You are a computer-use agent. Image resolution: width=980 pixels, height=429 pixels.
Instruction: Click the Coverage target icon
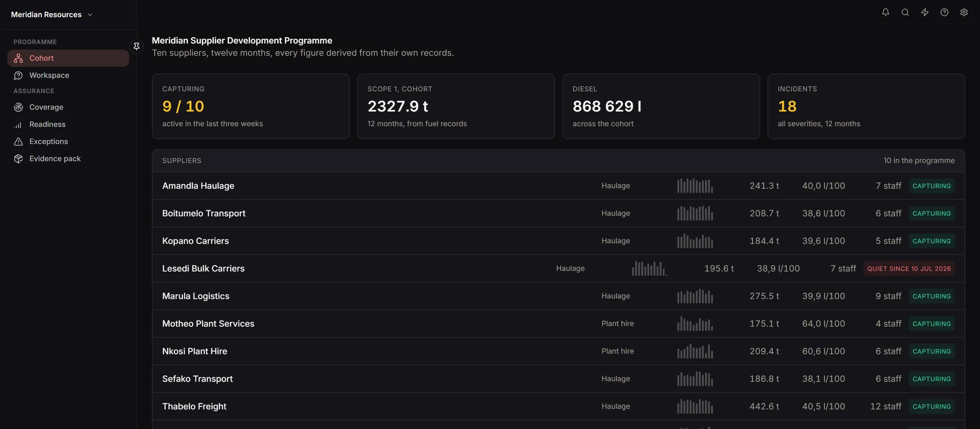tap(19, 107)
